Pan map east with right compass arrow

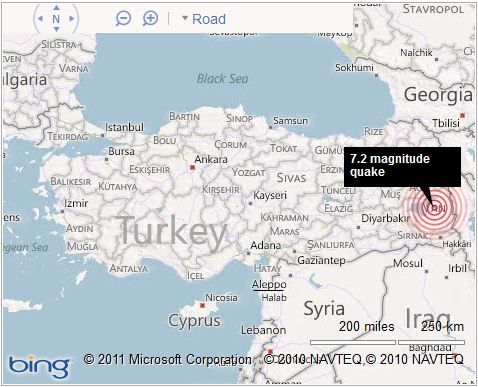pos(72,19)
